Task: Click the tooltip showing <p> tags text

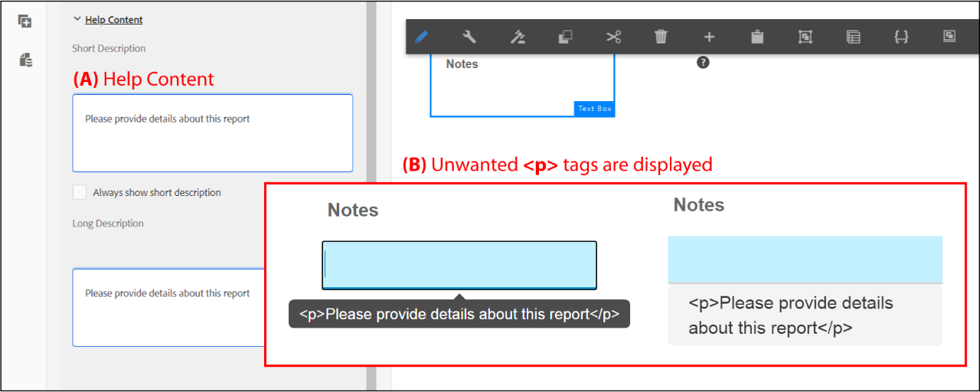Action: [459, 314]
